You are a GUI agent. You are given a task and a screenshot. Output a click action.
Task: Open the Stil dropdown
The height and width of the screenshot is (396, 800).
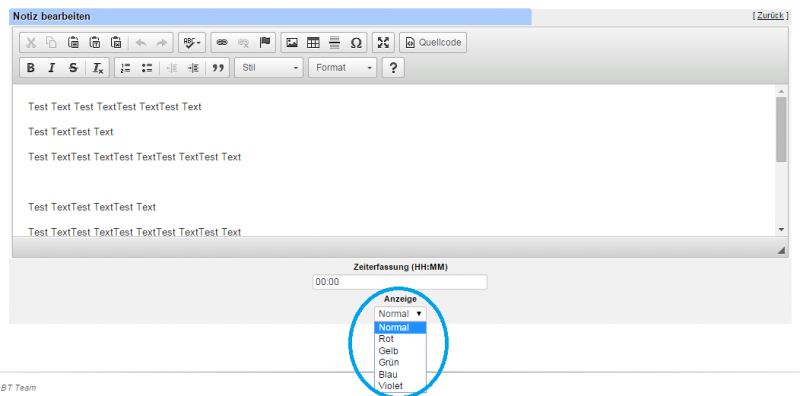point(269,68)
